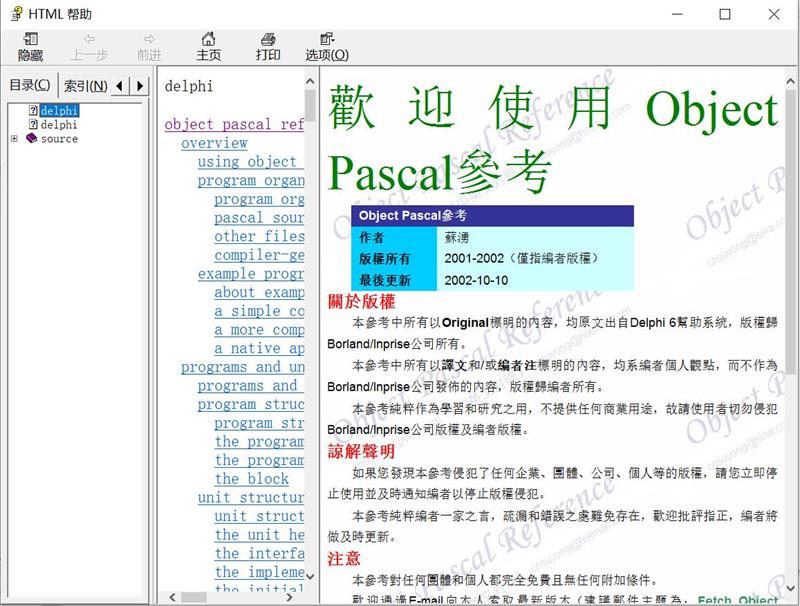Screen dimensions: 800x606
Task: Click the 'Object Pascal參考' table header
Action: click(x=492, y=216)
